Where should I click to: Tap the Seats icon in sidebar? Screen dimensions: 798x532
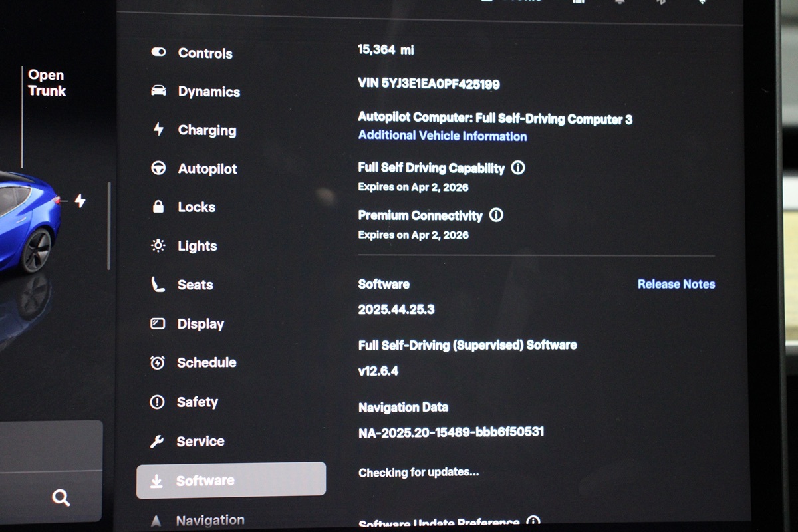[x=158, y=285]
